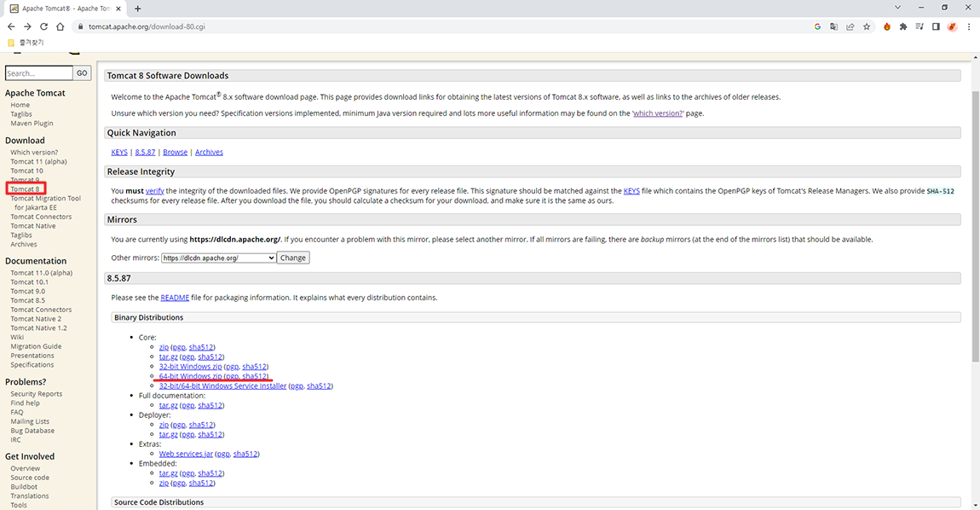Go back to the previous page
The width and height of the screenshot is (980, 510).
pyautogui.click(x=11, y=27)
